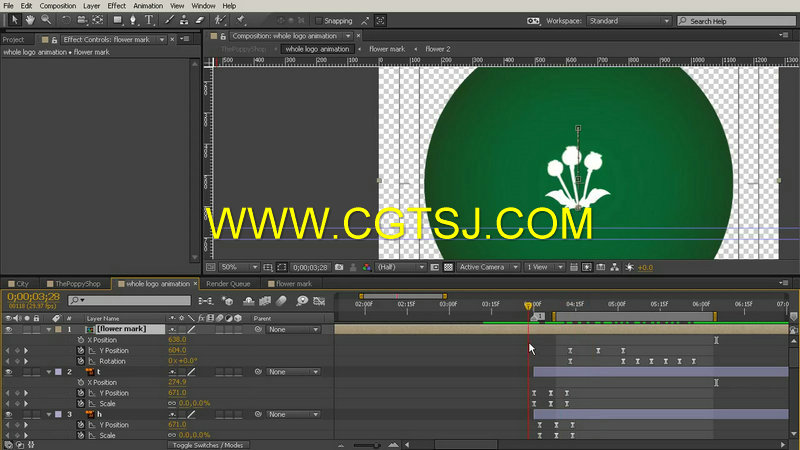Click the viewer current time 0;00;03;28

click(x=310, y=267)
